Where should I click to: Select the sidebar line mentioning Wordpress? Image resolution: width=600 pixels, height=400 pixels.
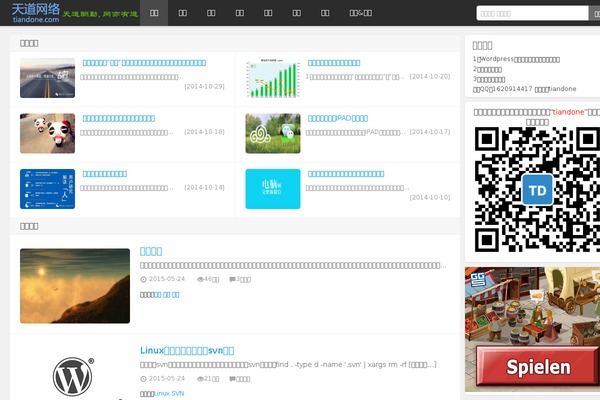[516, 59]
